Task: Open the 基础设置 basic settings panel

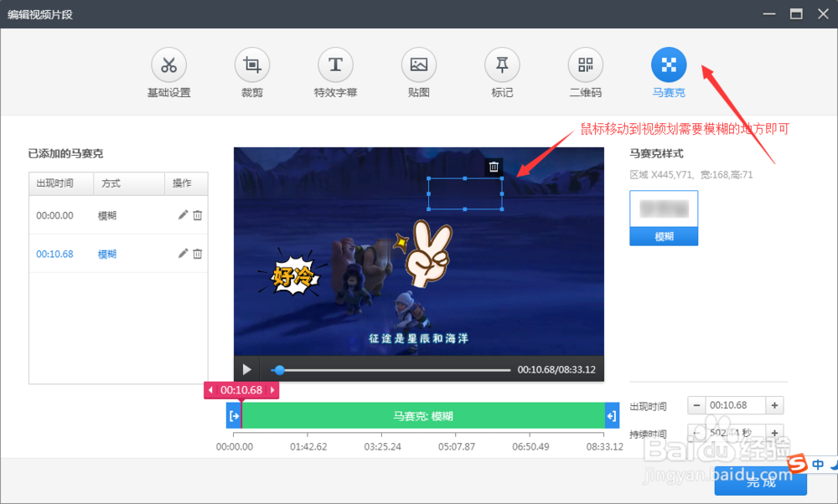Action: 168,71
